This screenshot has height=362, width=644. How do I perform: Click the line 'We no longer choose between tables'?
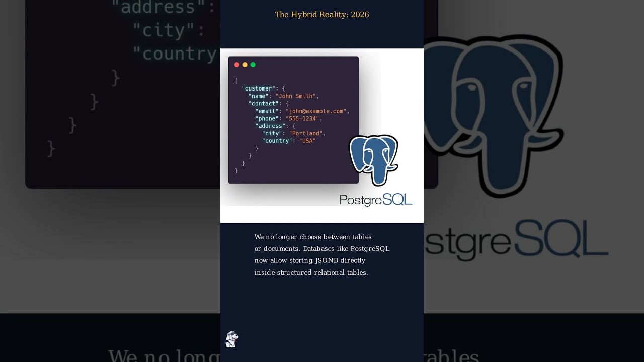[313, 237]
